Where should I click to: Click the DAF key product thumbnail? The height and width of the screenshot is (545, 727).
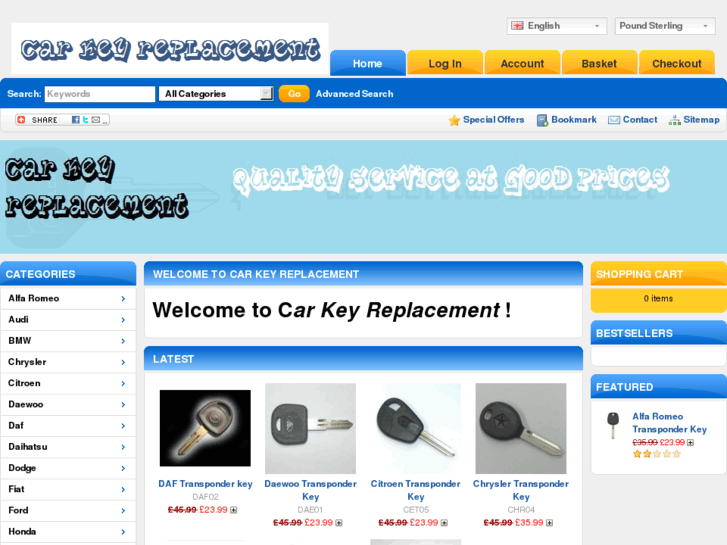click(205, 428)
